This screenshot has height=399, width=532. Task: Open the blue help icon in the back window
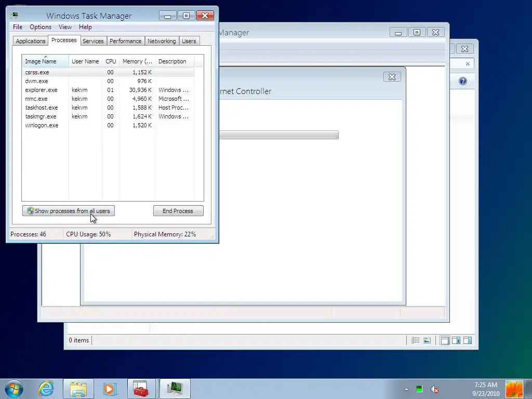(463, 81)
